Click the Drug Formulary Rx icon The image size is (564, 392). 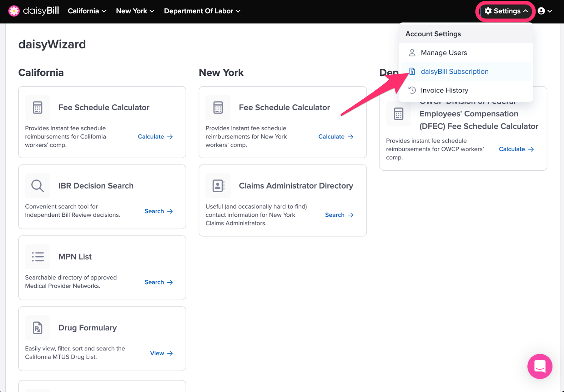pyautogui.click(x=38, y=328)
